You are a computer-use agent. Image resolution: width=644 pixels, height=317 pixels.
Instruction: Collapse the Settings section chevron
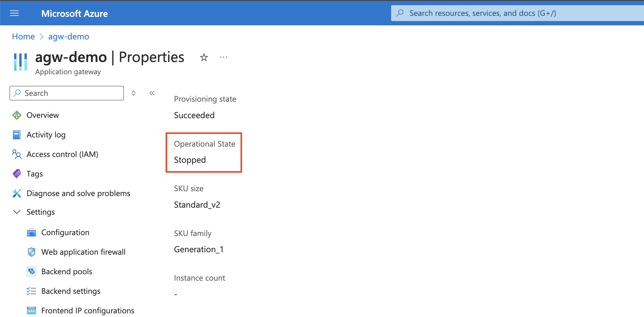tap(17, 212)
